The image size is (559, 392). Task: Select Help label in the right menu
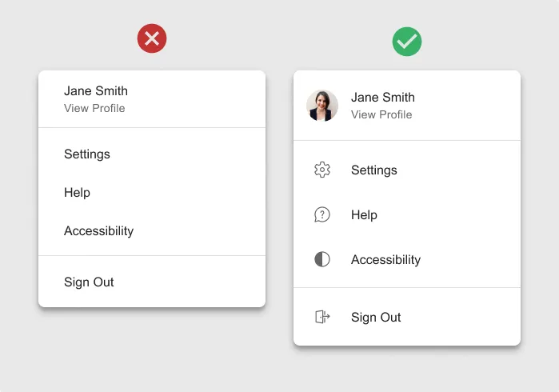pyautogui.click(x=364, y=215)
